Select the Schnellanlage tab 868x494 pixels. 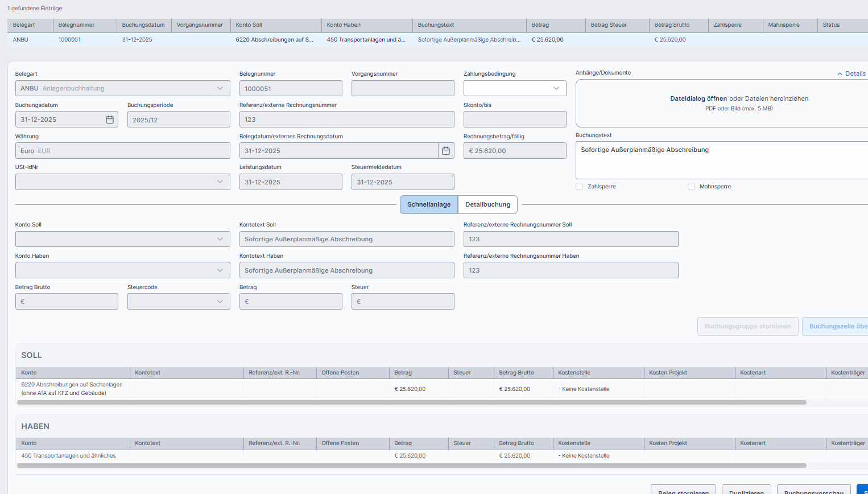point(428,204)
